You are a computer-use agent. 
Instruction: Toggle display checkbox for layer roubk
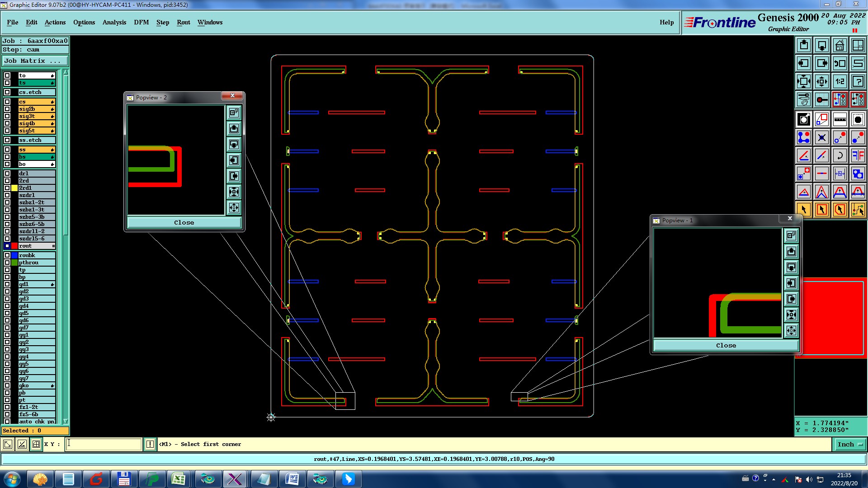pos(7,255)
